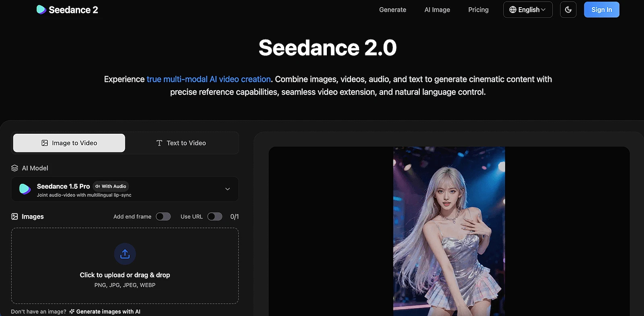Image resolution: width=644 pixels, height=316 pixels.
Task: Click the 'PNG, JPG, JPEG, WEBP' formats text
Action: tap(125, 285)
